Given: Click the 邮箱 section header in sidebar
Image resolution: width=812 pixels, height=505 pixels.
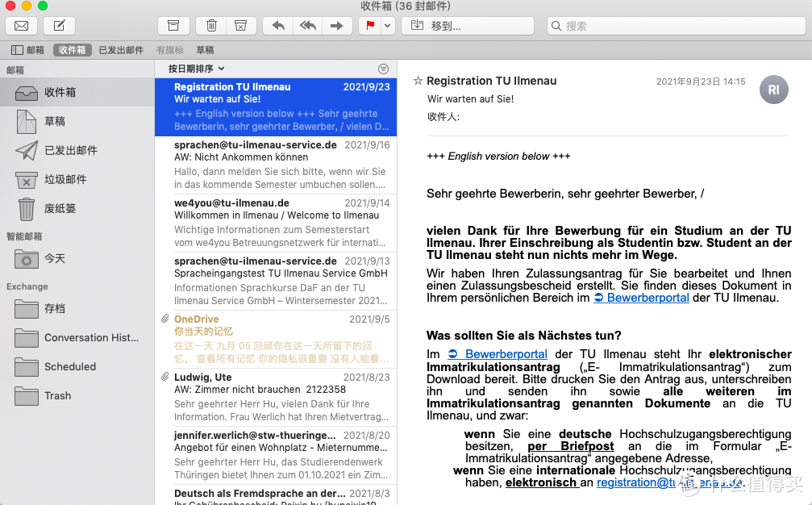Looking at the screenshot, I should pos(15,70).
